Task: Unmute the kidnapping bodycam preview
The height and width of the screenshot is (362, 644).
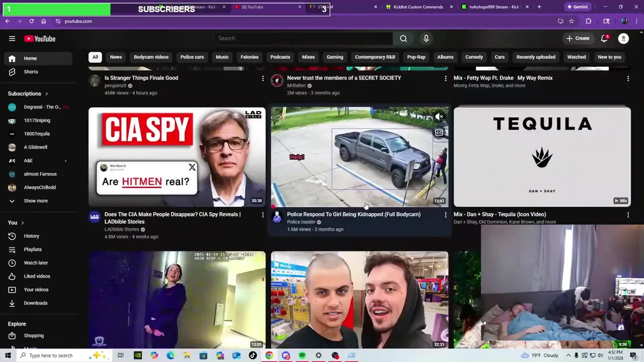Action: pyautogui.click(x=439, y=117)
